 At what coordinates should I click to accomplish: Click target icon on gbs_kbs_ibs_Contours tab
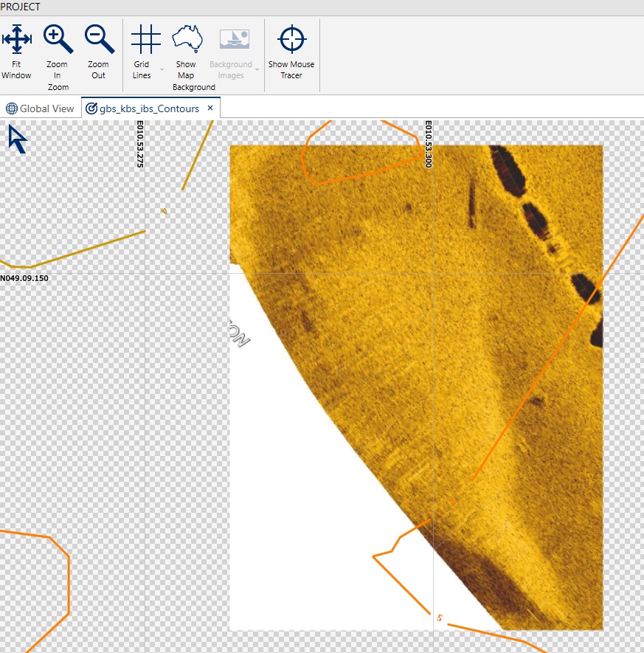tap(91, 108)
